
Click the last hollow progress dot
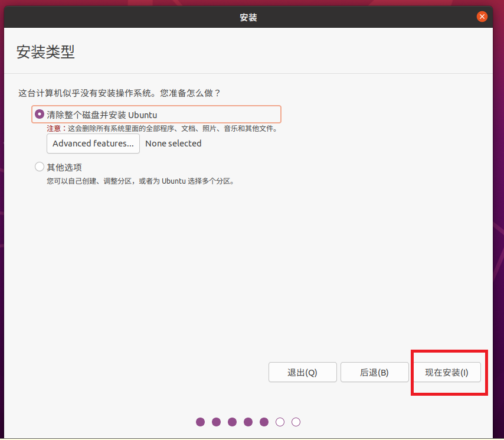(296, 422)
